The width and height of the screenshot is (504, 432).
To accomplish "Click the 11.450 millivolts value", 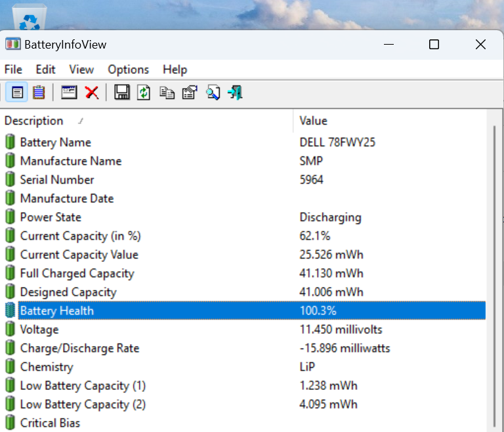I will (341, 329).
